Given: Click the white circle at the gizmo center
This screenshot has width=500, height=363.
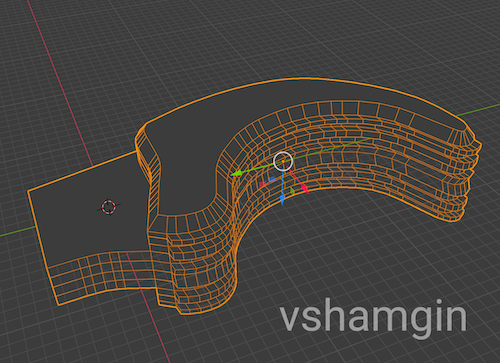Looking at the screenshot, I should tap(283, 161).
